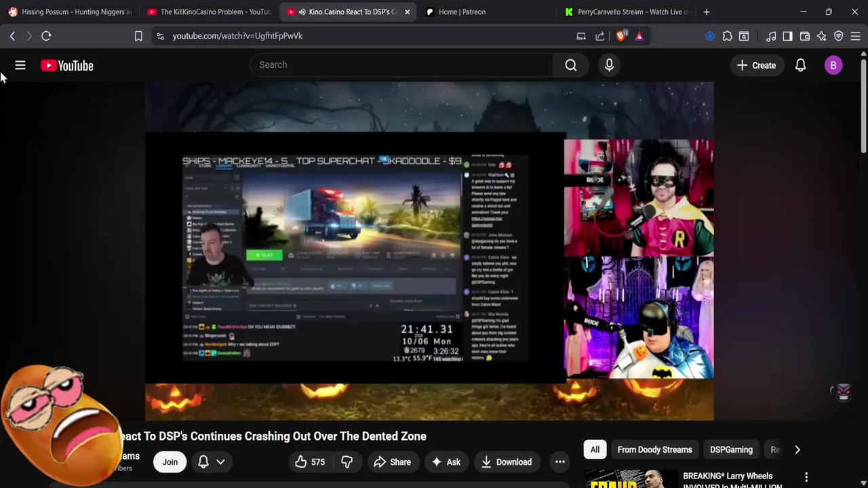Viewport: 868px width, 488px height.
Task: Open the Brave playlist music-note icon
Action: pos(771,36)
